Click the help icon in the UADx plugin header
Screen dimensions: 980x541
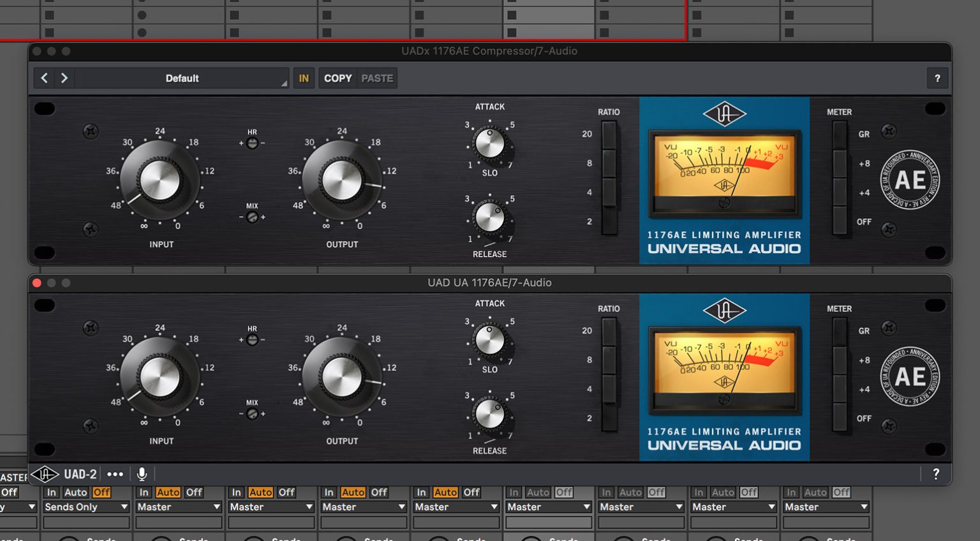(937, 78)
